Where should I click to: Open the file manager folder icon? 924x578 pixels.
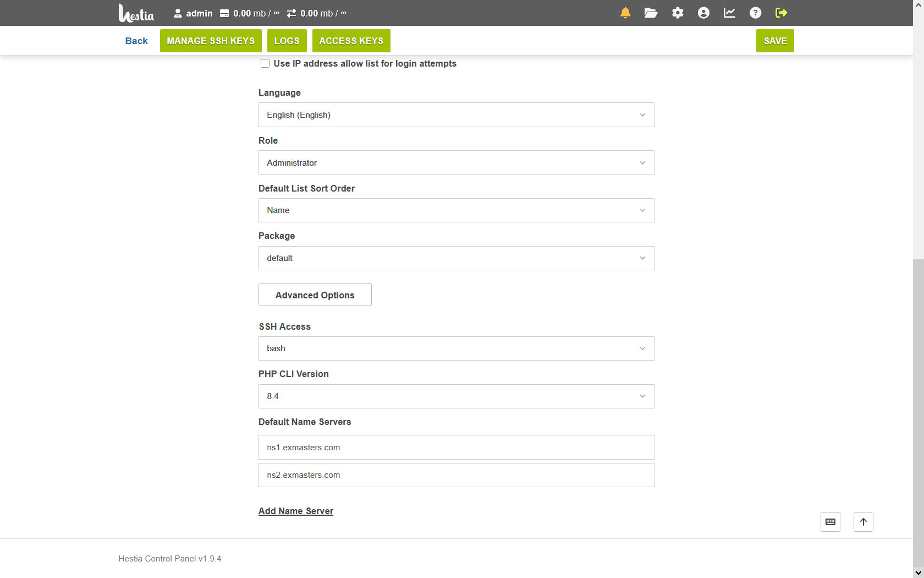[x=651, y=13]
